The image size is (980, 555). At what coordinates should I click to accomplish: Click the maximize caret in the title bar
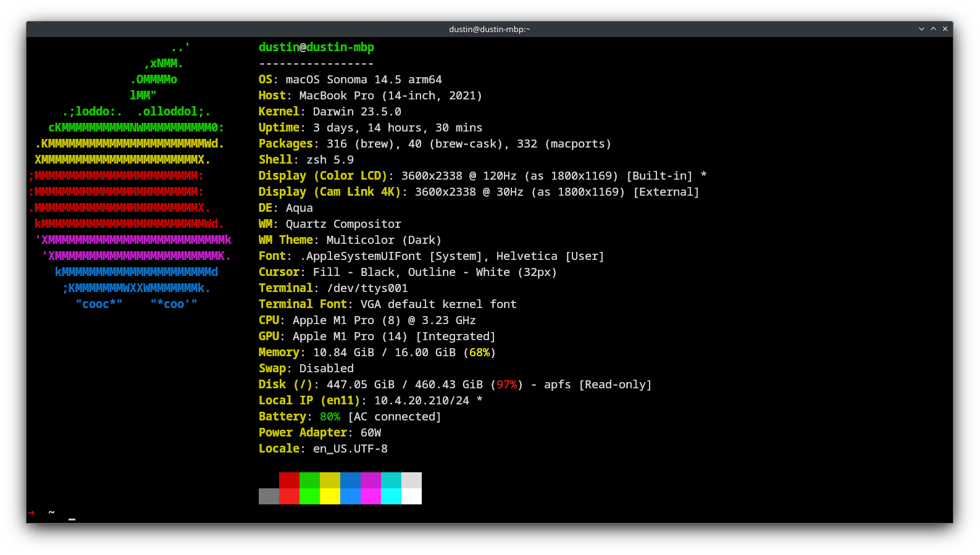(x=933, y=29)
